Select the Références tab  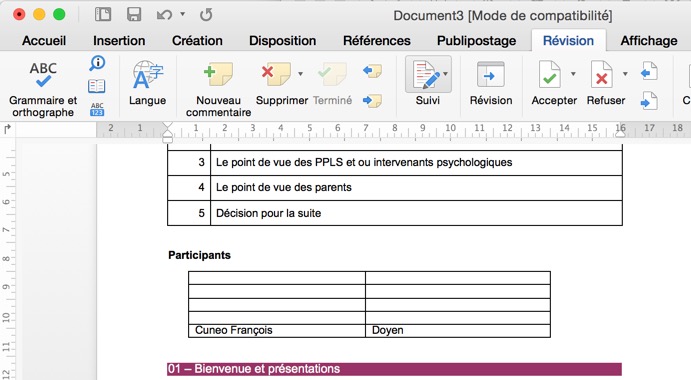point(377,41)
